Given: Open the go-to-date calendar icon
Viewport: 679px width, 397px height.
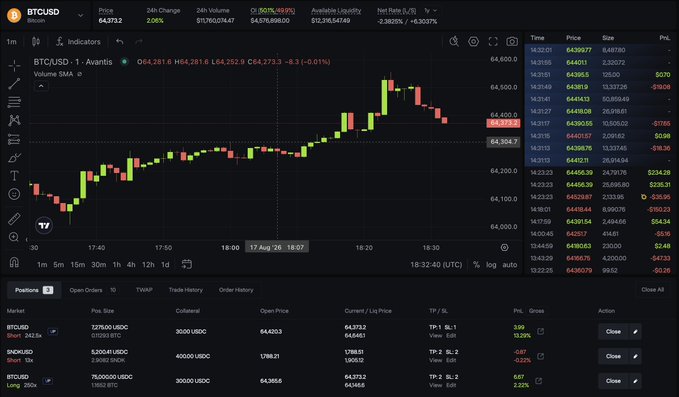Looking at the screenshot, I should 187,264.
